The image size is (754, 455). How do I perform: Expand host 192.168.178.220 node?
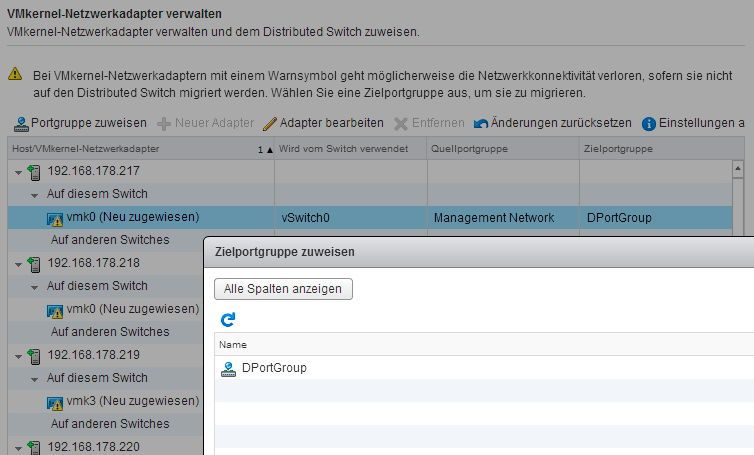pyautogui.click(x=19, y=447)
